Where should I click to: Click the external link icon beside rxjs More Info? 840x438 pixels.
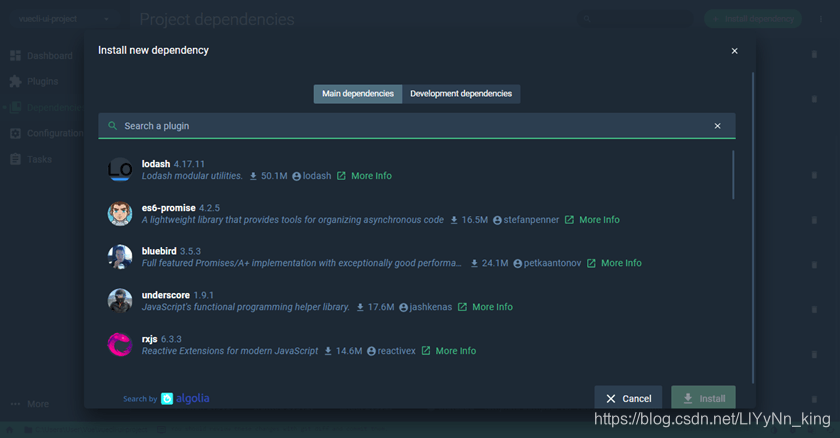426,351
